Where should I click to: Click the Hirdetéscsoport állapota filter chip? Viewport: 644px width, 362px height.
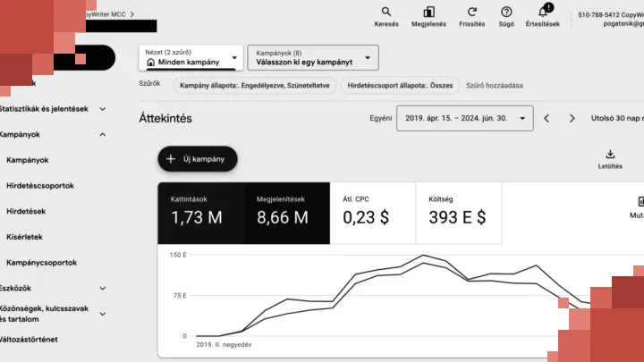[x=400, y=86]
